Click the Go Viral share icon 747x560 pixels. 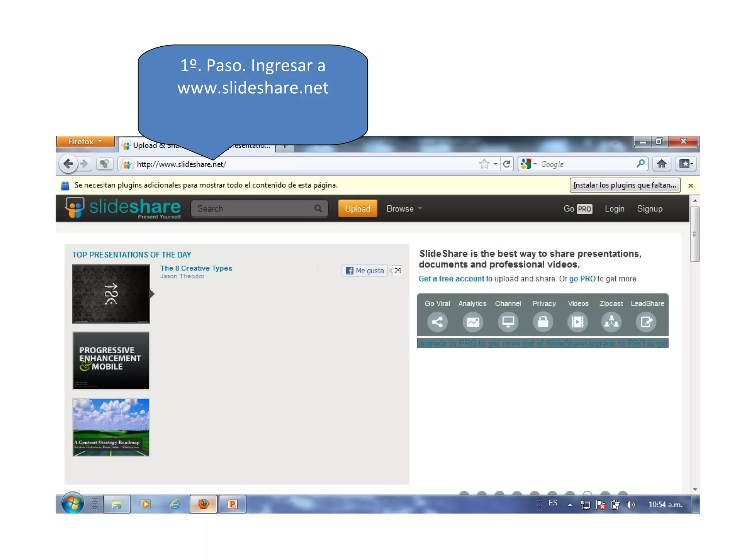(x=437, y=322)
